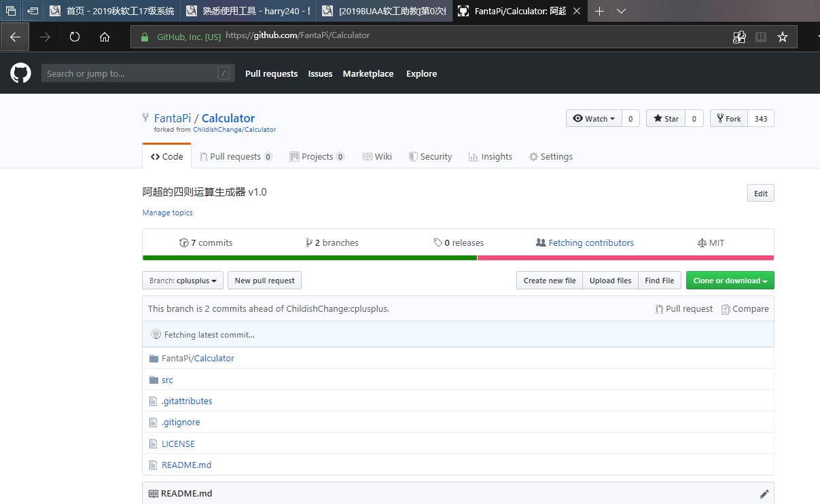Screen dimensions: 820x504
Task: Switch to the Code tab
Action: click(x=166, y=156)
